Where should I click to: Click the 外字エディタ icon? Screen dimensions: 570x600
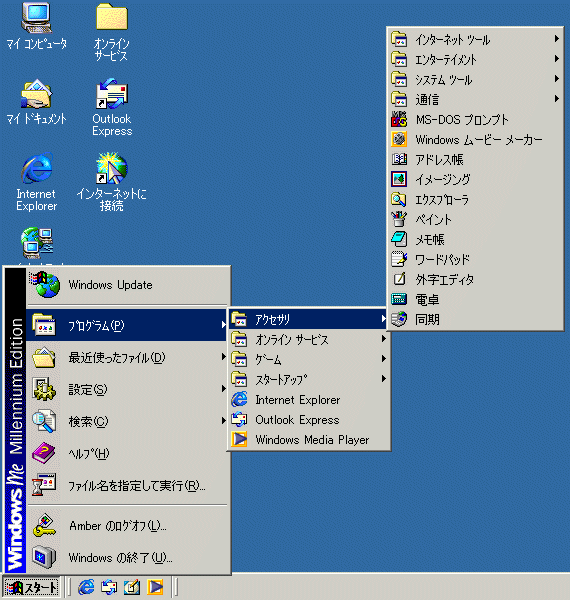[399, 279]
